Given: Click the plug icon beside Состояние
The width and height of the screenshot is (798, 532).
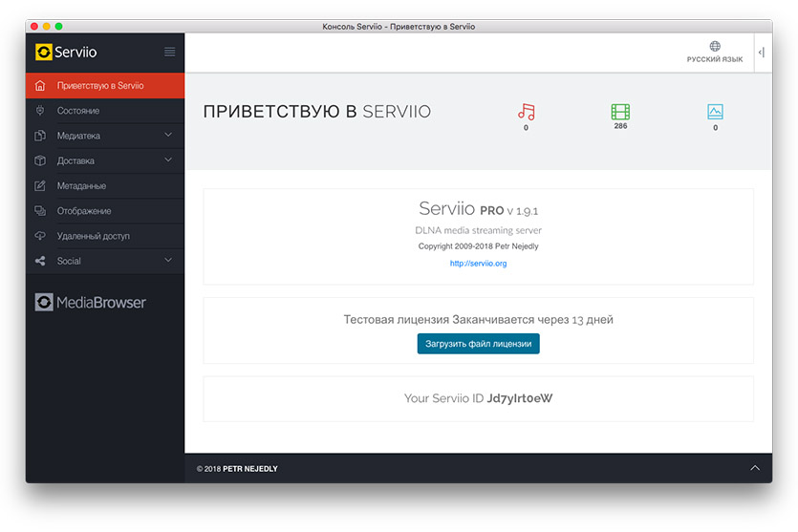Looking at the screenshot, I should [x=40, y=110].
